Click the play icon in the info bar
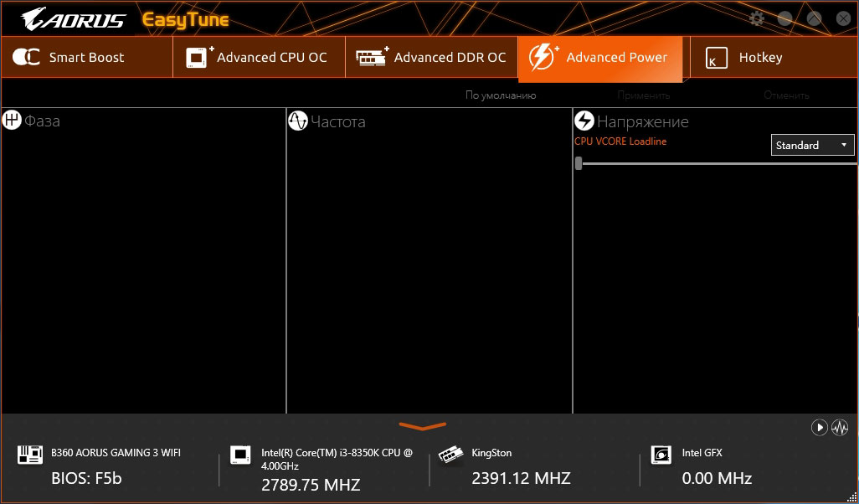The width and height of the screenshot is (859, 504). (x=819, y=427)
